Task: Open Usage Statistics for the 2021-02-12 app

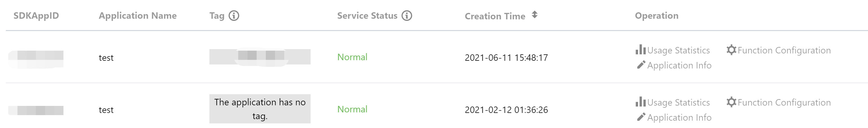Action: [x=678, y=102]
